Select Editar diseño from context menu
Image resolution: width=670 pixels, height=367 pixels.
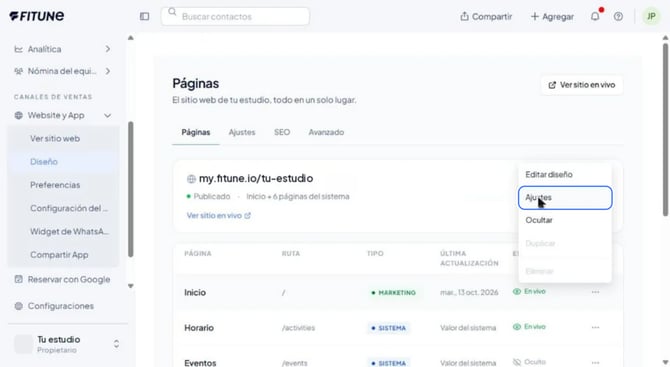coord(565,174)
